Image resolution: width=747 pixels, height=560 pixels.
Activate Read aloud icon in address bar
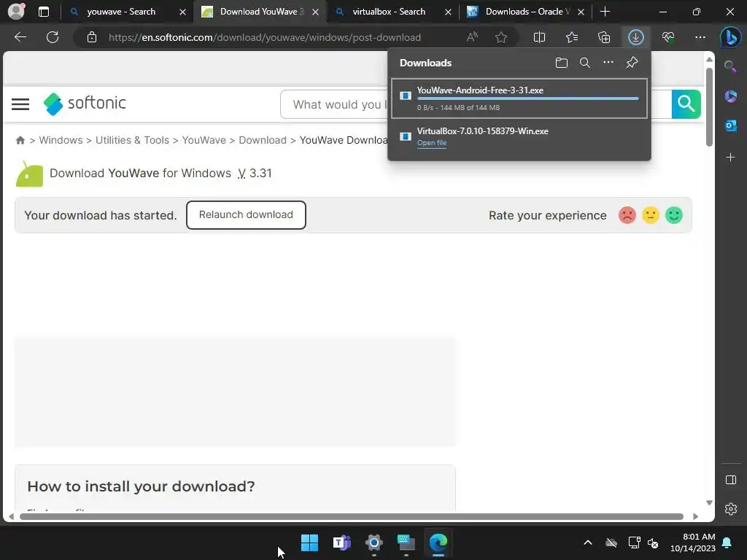[472, 37]
